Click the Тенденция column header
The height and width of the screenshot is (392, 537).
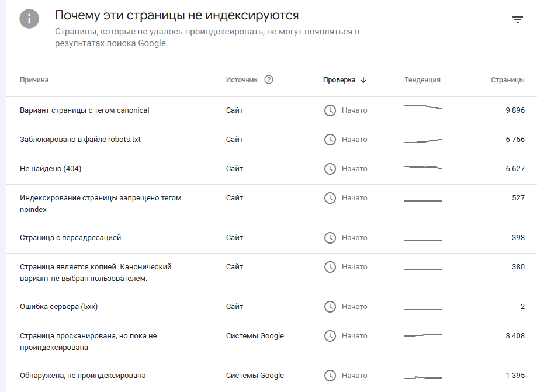(422, 80)
